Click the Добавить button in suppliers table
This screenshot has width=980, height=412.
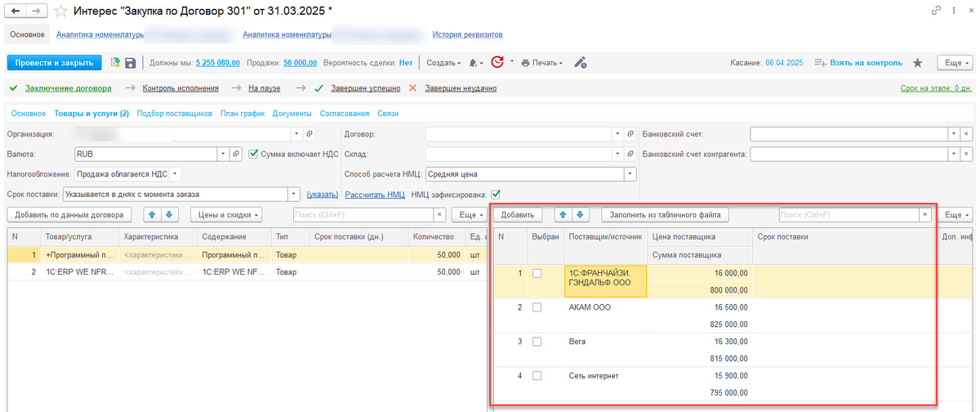pos(518,214)
